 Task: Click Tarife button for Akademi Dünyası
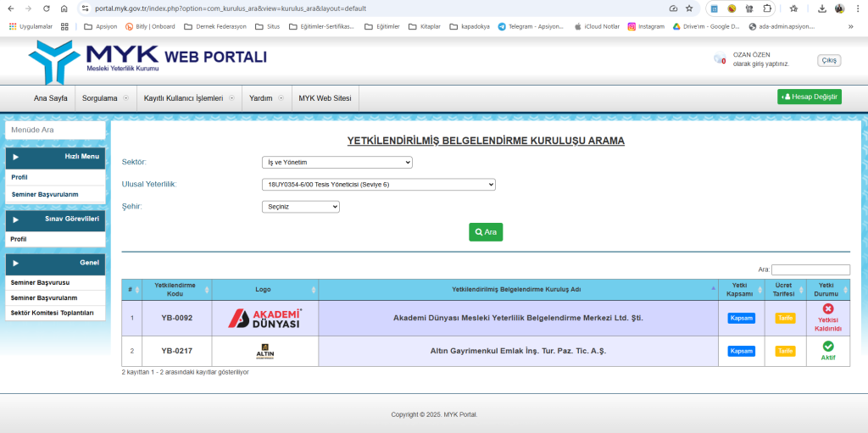[785, 319]
